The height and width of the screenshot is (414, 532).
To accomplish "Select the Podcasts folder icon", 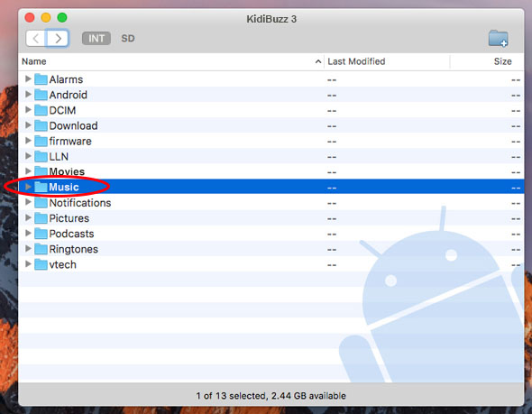I will (x=41, y=234).
